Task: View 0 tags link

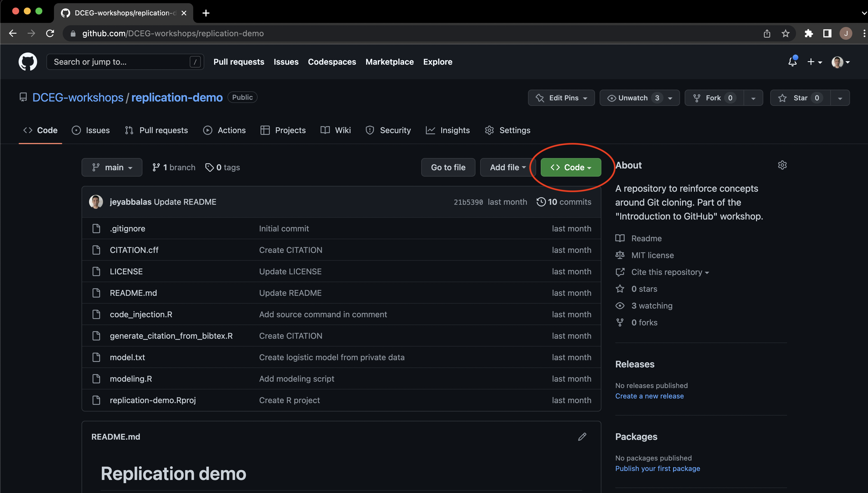Action: (223, 167)
